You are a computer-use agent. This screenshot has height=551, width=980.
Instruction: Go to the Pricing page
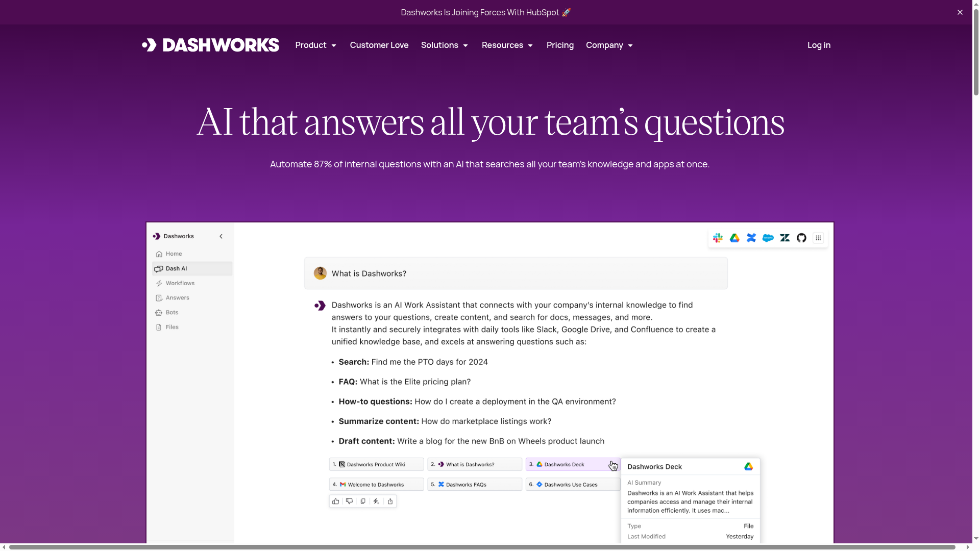[x=560, y=45]
